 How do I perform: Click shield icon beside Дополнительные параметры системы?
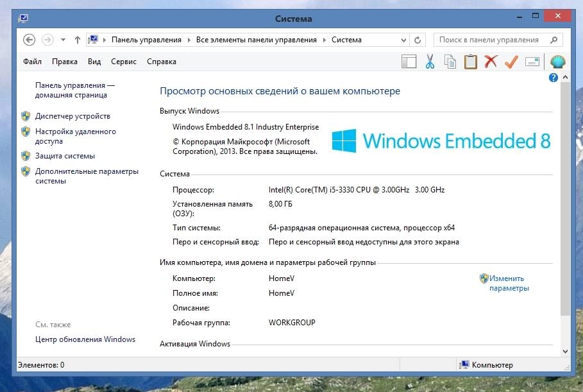[x=26, y=171]
